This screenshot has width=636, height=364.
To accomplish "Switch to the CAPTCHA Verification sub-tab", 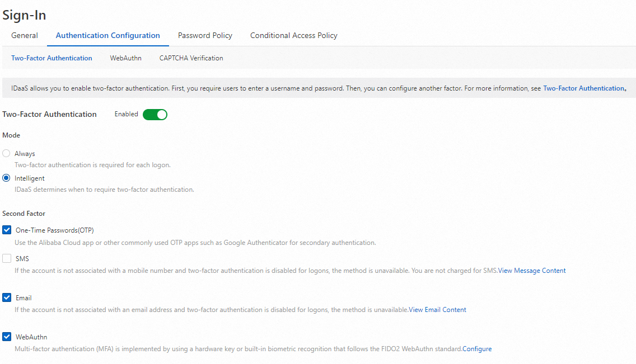I will click(x=191, y=58).
